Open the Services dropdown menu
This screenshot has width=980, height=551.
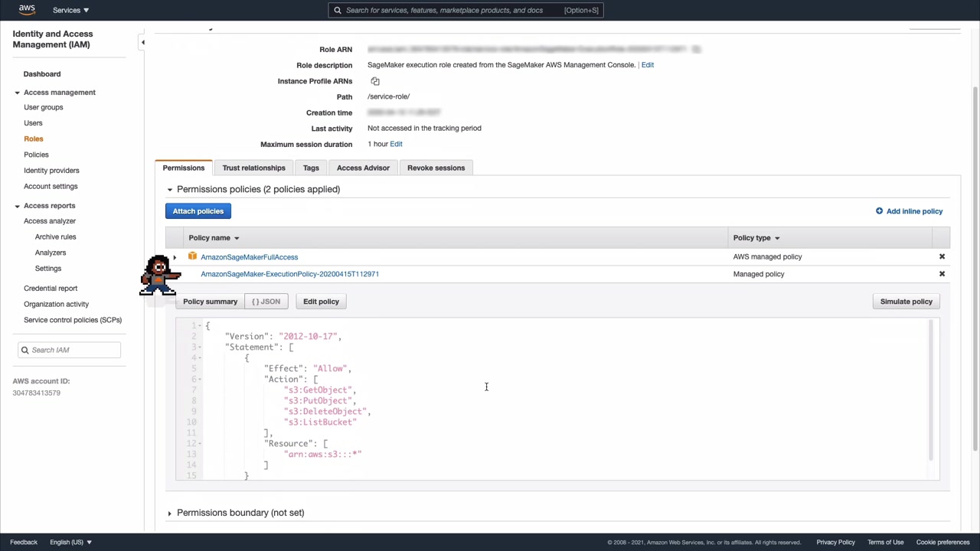[x=70, y=10]
